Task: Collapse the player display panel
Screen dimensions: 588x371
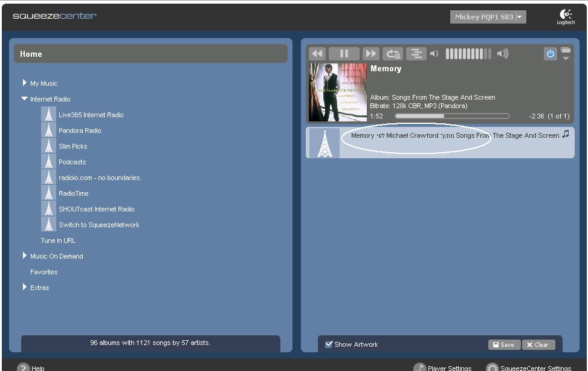Action: (566, 54)
